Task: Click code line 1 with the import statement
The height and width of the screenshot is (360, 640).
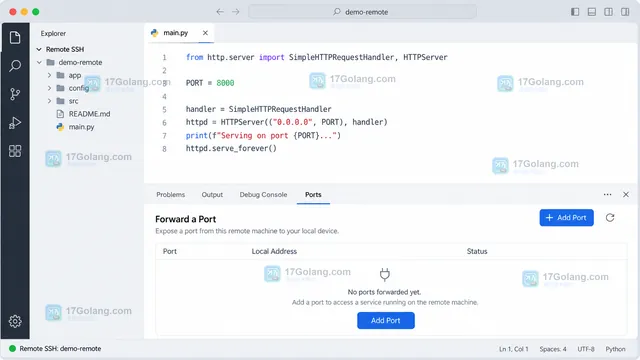Action: tap(317, 58)
